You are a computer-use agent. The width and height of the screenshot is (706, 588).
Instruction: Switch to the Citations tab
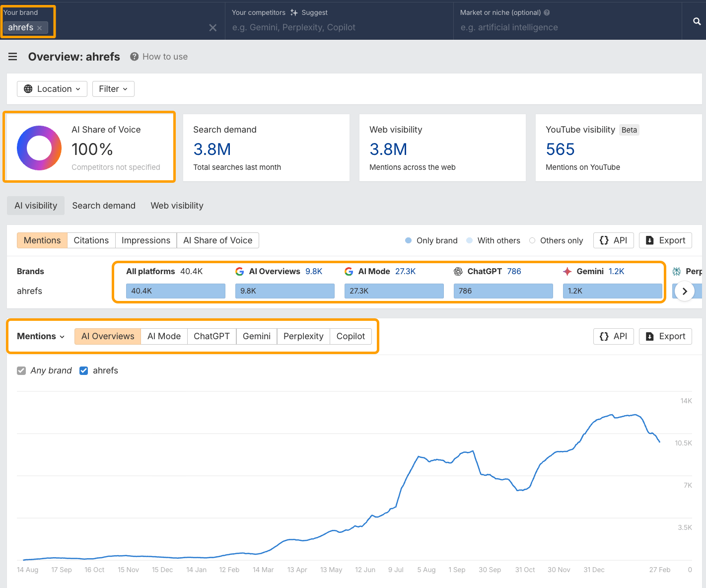(91, 240)
